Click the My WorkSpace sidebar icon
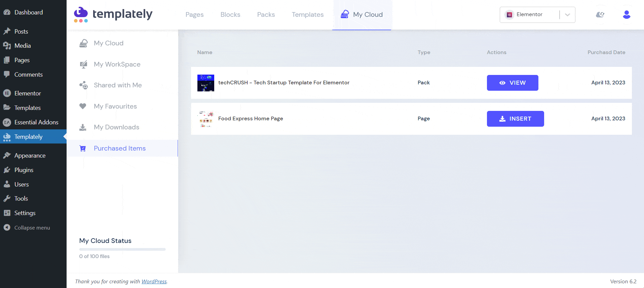Image resolution: width=644 pixels, height=288 pixels. click(x=83, y=65)
